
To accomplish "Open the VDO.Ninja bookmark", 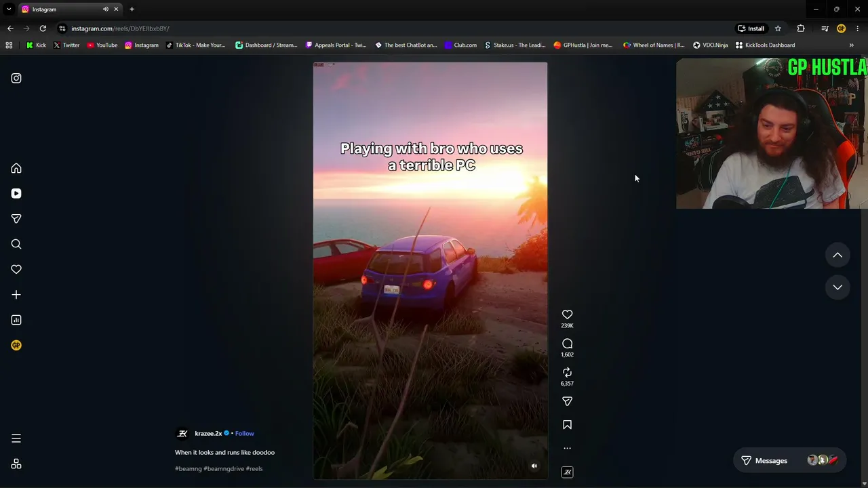I will click(711, 45).
